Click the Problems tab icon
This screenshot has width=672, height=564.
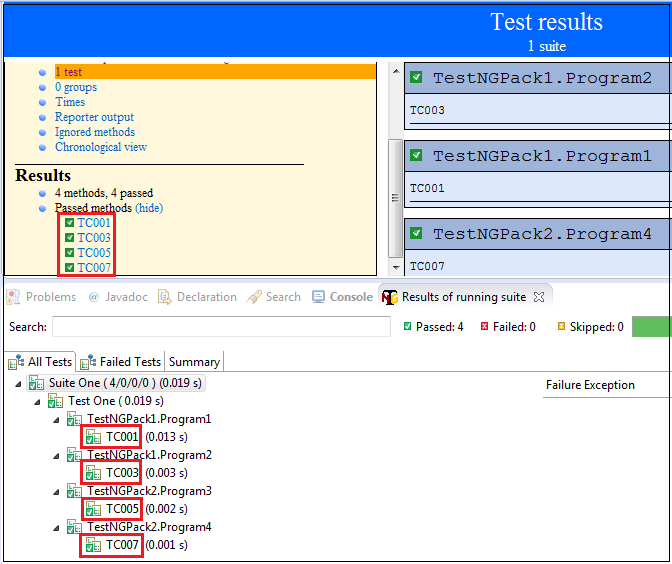click(x=14, y=297)
